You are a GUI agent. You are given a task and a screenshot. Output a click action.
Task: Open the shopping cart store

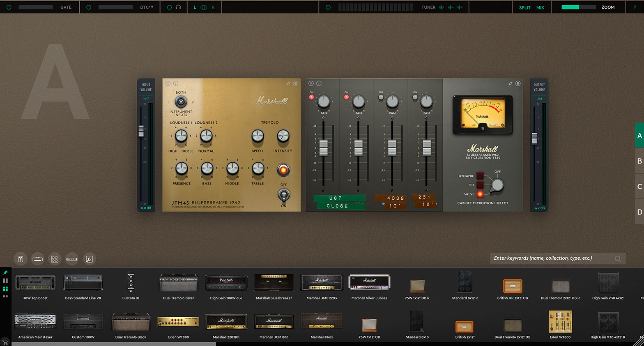pos(5,342)
